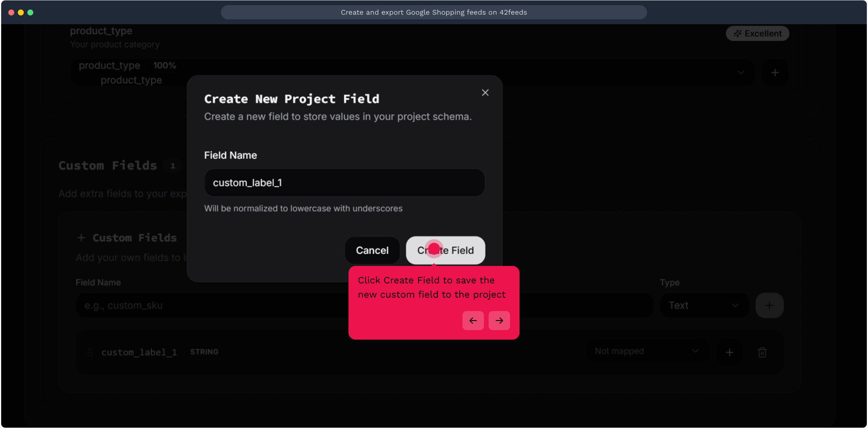Click plus icon beside Not mapped dropdown
The width and height of the screenshot is (868, 428).
pyautogui.click(x=729, y=352)
